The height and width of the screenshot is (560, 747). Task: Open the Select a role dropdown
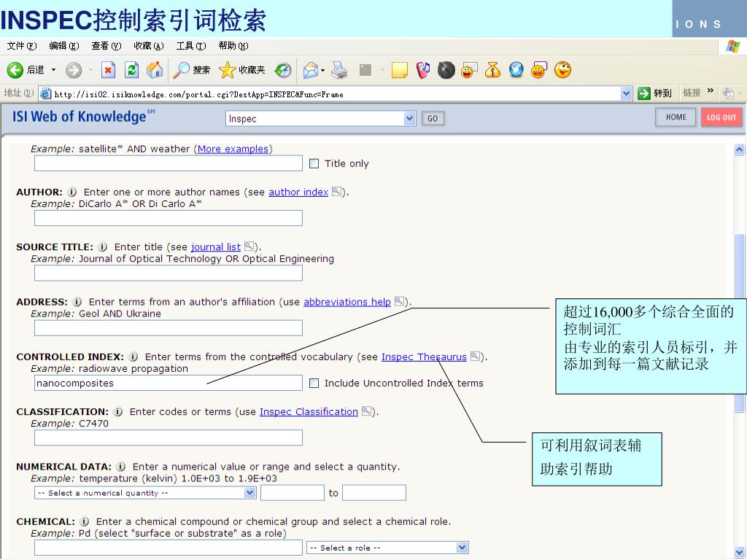387,548
